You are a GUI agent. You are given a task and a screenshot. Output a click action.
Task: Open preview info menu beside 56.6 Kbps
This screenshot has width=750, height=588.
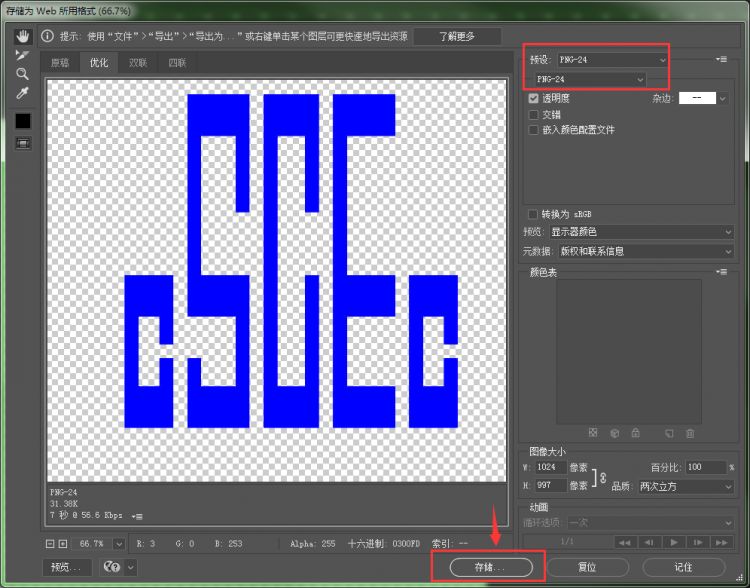coord(137,517)
